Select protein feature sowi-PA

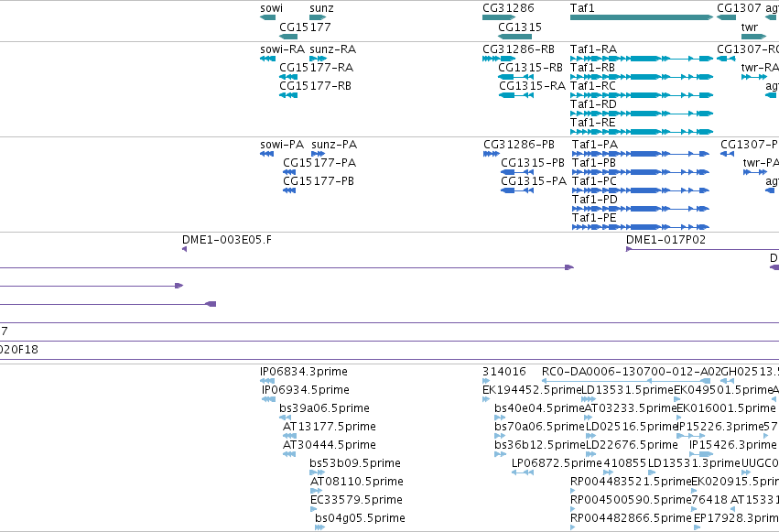click(x=266, y=154)
